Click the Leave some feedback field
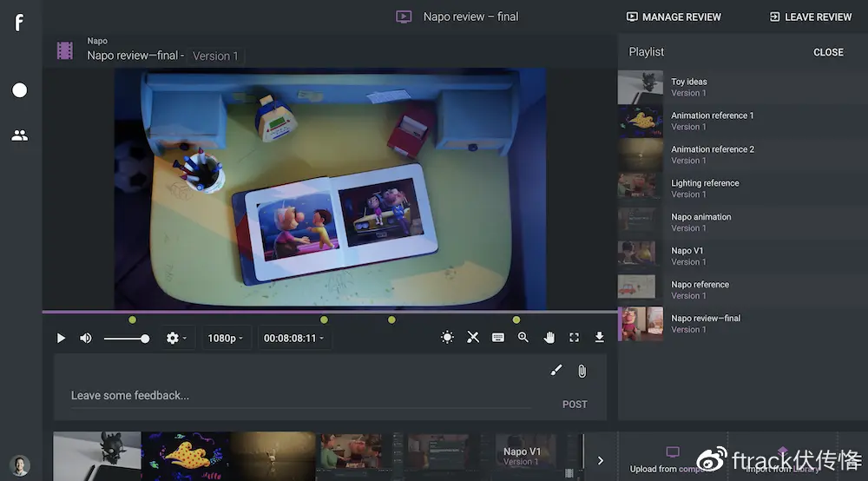The width and height of the screenshot is (868, 481). pyautogui.click(x=300, y=396)
